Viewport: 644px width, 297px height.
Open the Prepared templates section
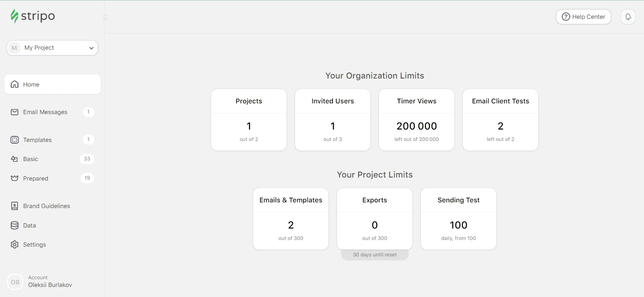pyautogui.click(x=36, y=179)
